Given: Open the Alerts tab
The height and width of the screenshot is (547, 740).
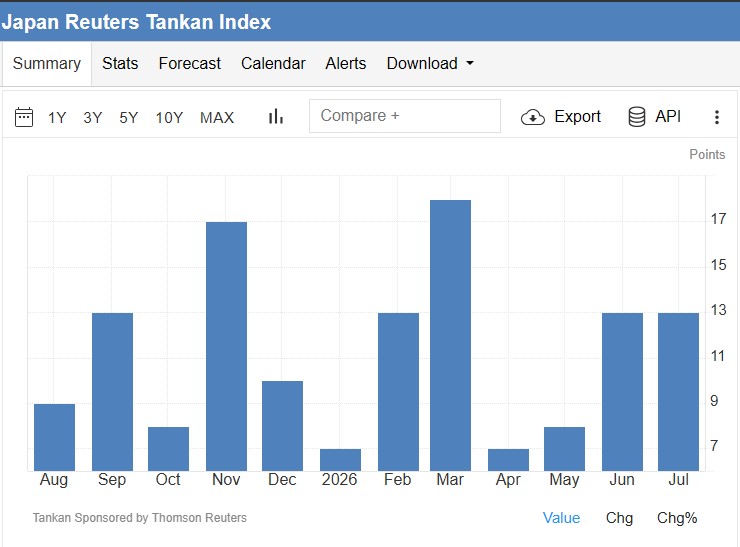Looking at the screenshot, I should [x=345, y=63].
